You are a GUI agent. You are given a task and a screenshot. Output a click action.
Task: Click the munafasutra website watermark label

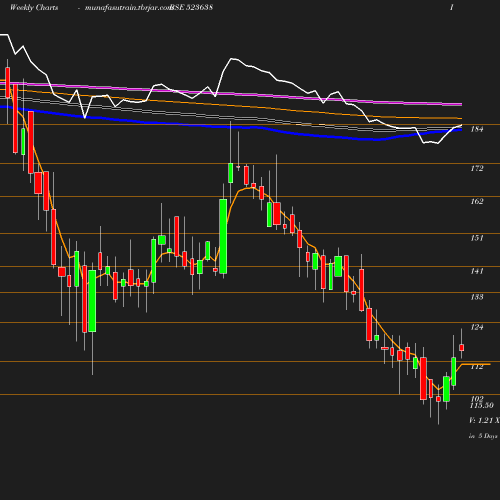coord(128,8)
